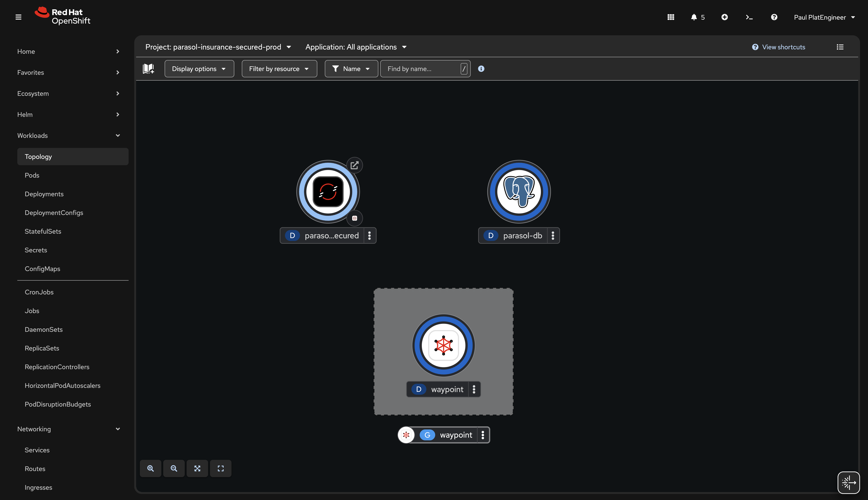The width and height of the screenshot is (868, 500).
Task: Launch the web terminal
Action: tap(749, 17)
